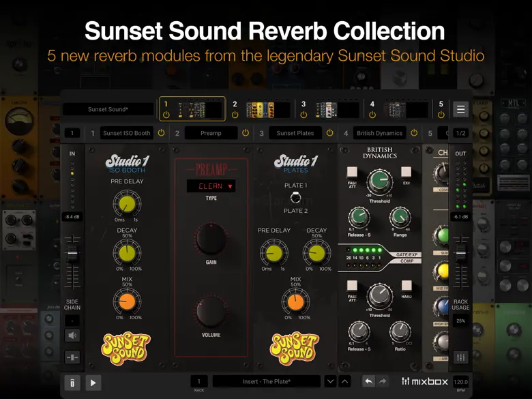Viewport: 532px width, 399px height.
Task: Click the green gate Threshold knob
Action: (380, 181)
